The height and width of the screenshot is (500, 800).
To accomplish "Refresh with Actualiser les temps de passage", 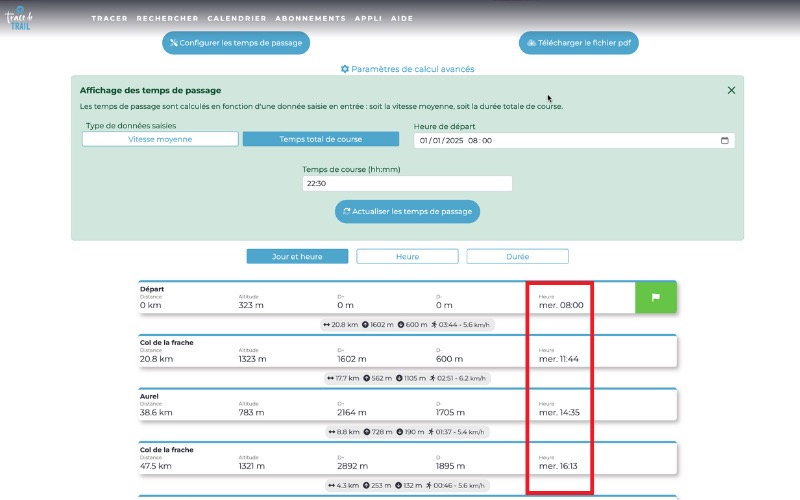I will [x=407, y=212].
